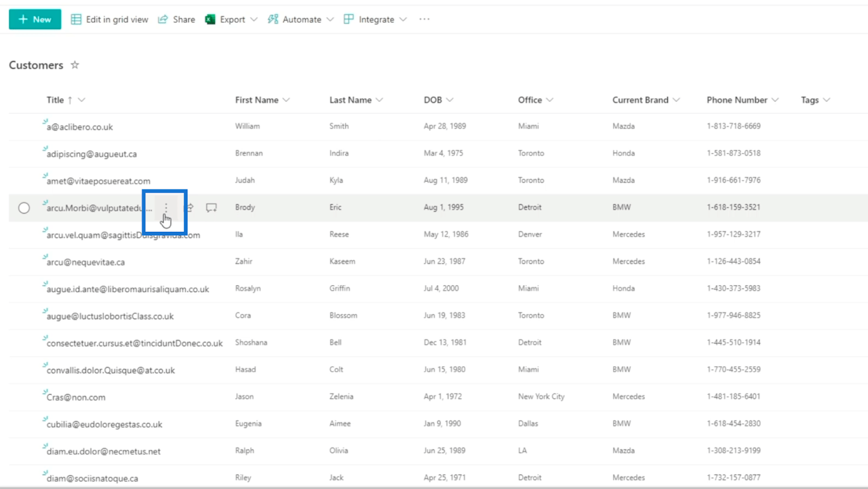Image resolution: width=868 pixels, height=489 pixels.
Task: Click last name cell Zelenia
Action: pos(343,397)
